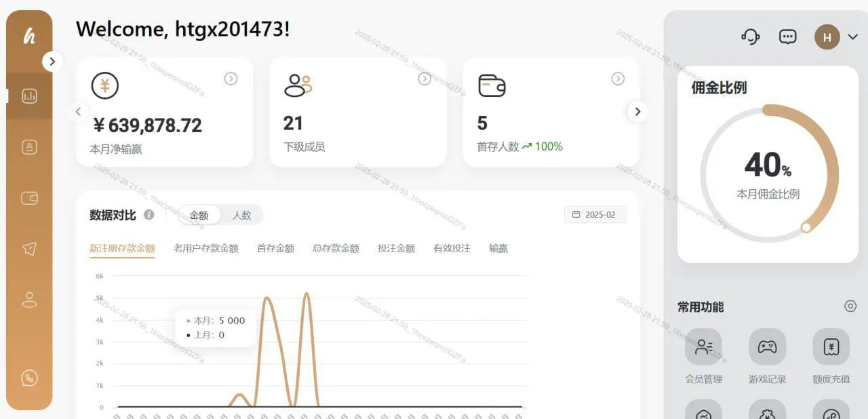The image size is (868, 419).
Task: Open the wallet icon in sidebar
Action: pyautogui.click(x=29, y=198)
